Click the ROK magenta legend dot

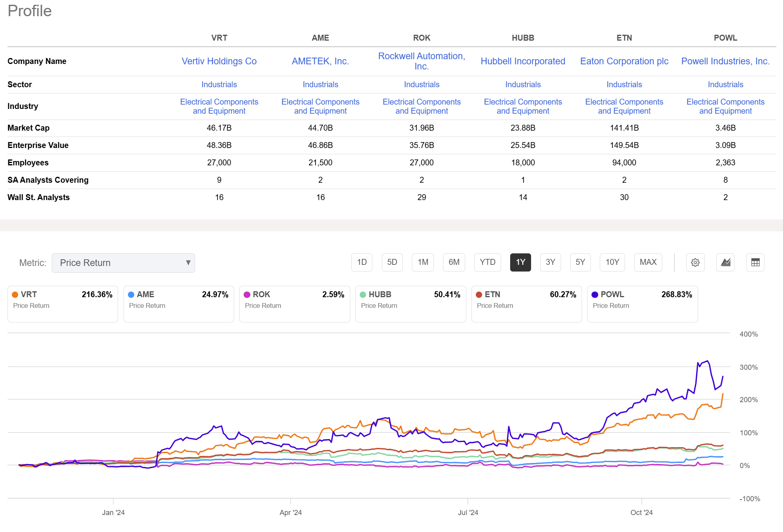[x=247, y=294]
